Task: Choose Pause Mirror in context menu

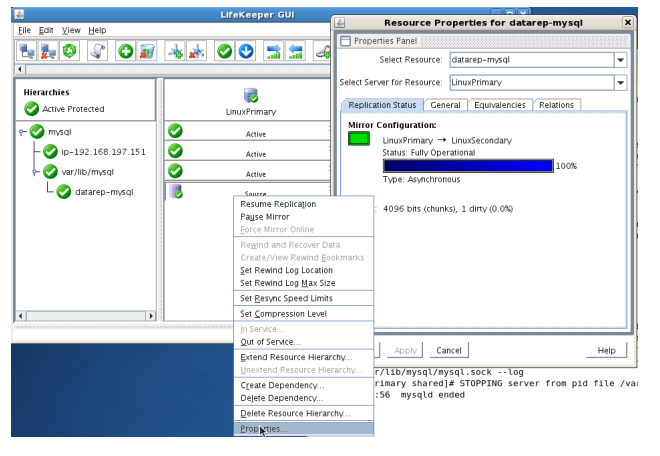Action: [303, 217]
